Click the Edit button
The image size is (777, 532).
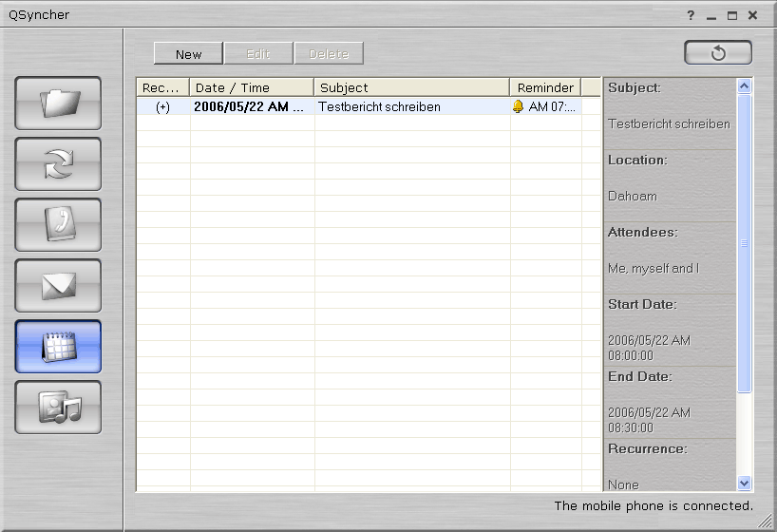pos(258,53)
